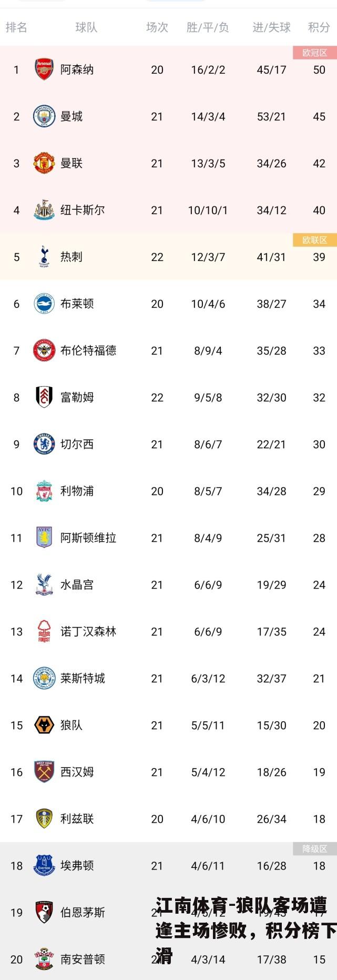Tap the 欧冠区 zone label

315,53
